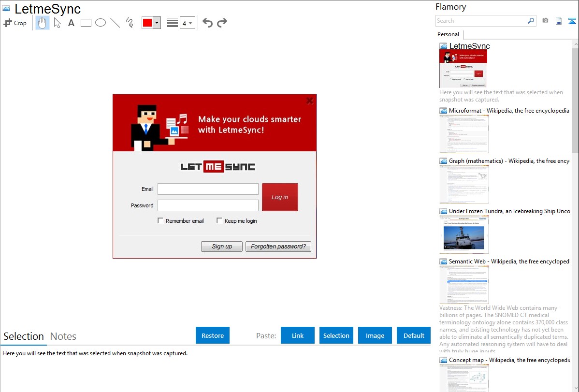Screen dimensions: 579x392
Task: Click the sidebar scroll down arrow
Action: pos(575,388)
